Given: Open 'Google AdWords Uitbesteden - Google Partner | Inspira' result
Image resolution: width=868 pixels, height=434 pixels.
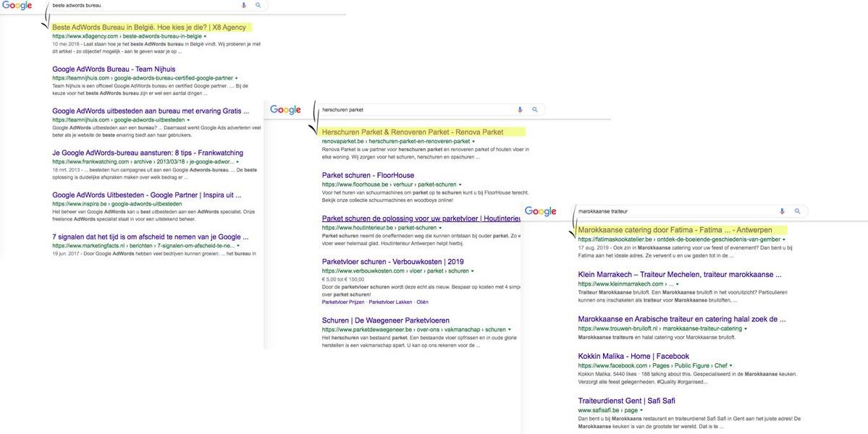Looking at the screenshot, I should (x=147, y=195).
